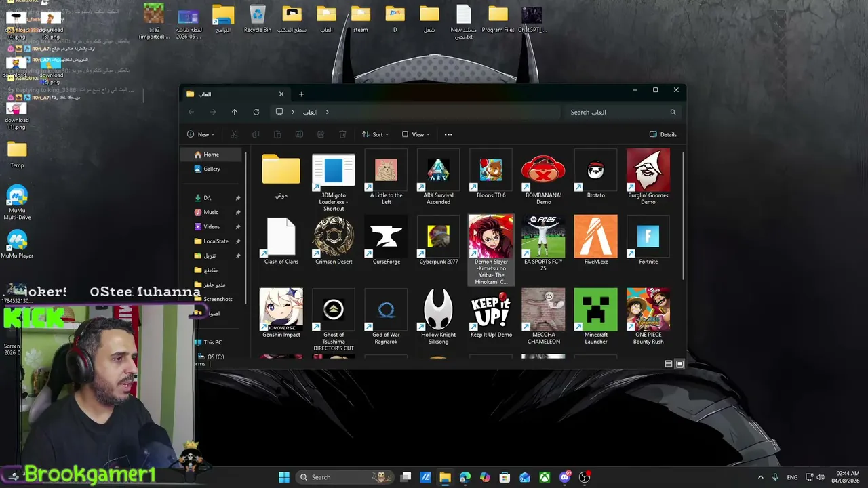Open the View layout dropdown
868x488 pixels.
416,134
